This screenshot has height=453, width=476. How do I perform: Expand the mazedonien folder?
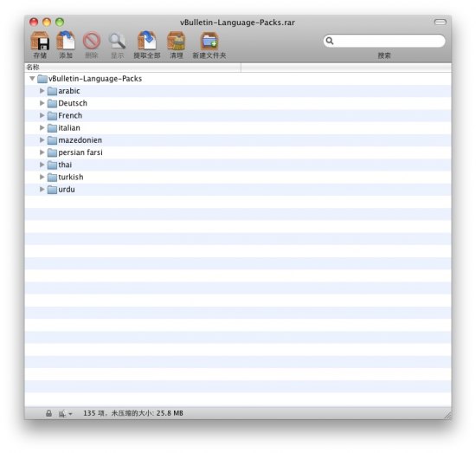point(42,139)
